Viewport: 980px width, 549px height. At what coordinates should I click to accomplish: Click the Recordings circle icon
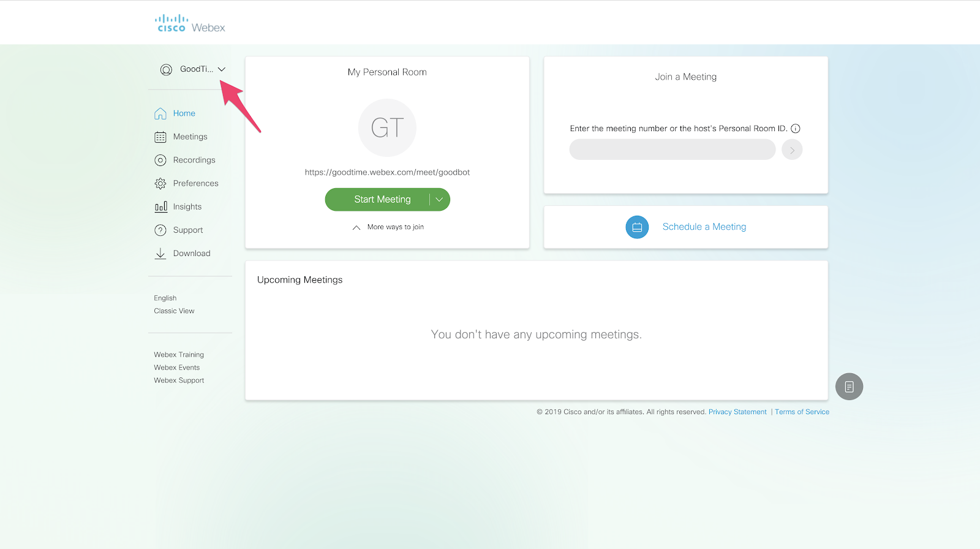(x=160, y=161)
